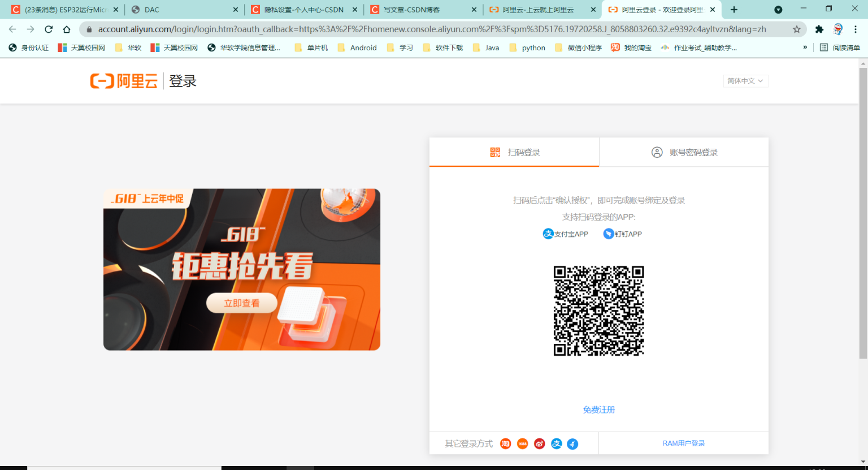Screen dimensions: 868x470
Task: Switch to the 账号密码登录 tab
Action: pyautogui.click(x=684, y=152)
